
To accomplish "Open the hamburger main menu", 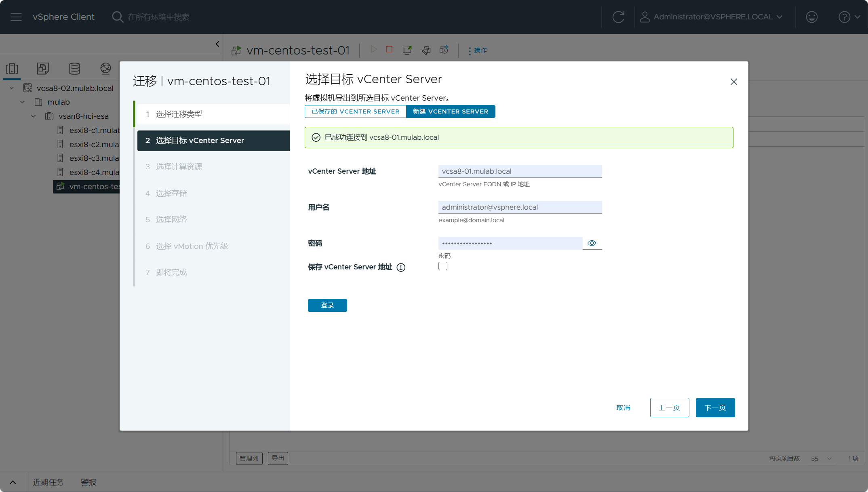I will pyautogui.click(x=16, y=17).
